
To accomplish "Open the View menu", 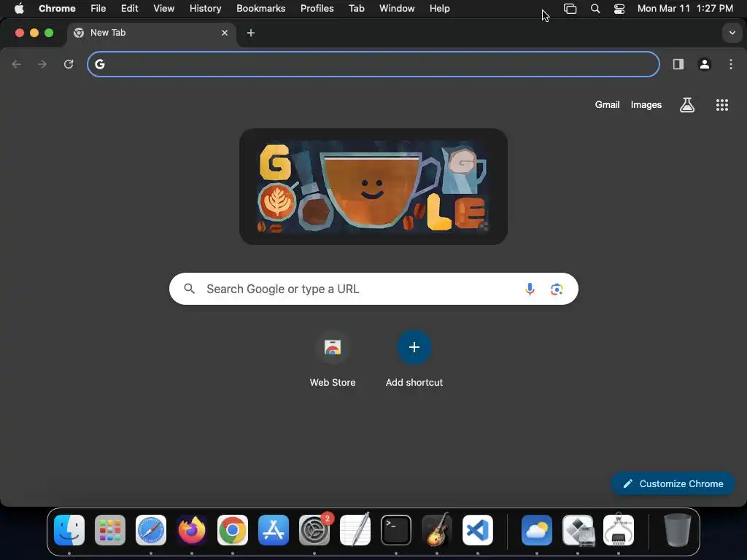I will (164, 9).
